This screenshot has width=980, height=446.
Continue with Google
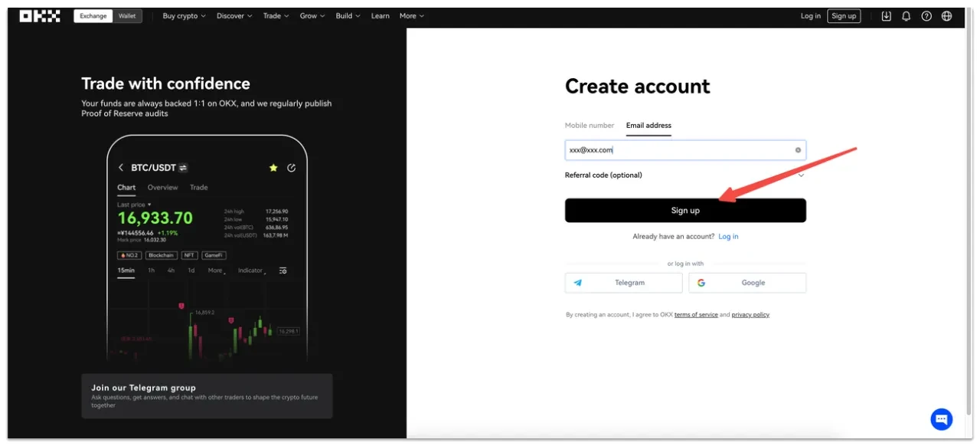click(x=747, y=283)
